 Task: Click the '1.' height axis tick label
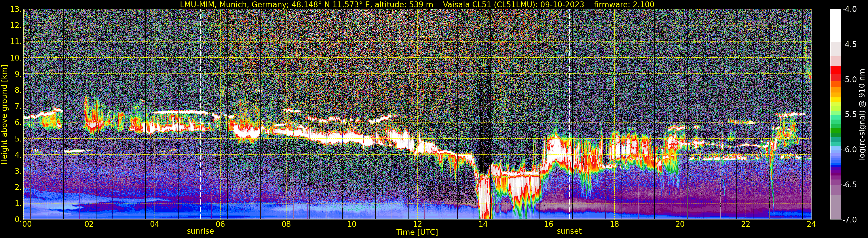pos(18,204)
